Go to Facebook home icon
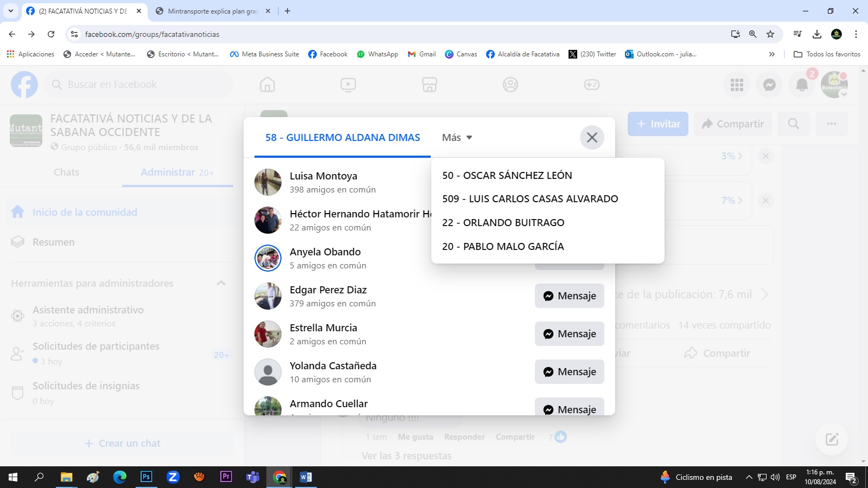The width and height of the screenshot is (868, 488). [267, 85]
